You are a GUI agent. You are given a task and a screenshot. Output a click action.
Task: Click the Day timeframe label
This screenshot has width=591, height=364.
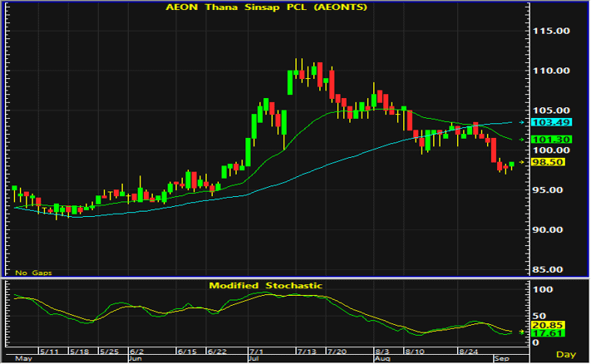(566, 355)
